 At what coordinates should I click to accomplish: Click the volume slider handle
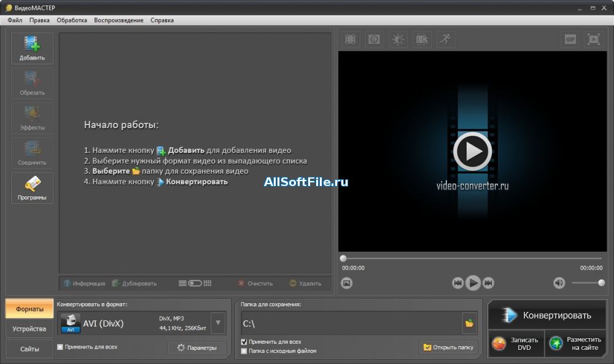pos(602,282)
